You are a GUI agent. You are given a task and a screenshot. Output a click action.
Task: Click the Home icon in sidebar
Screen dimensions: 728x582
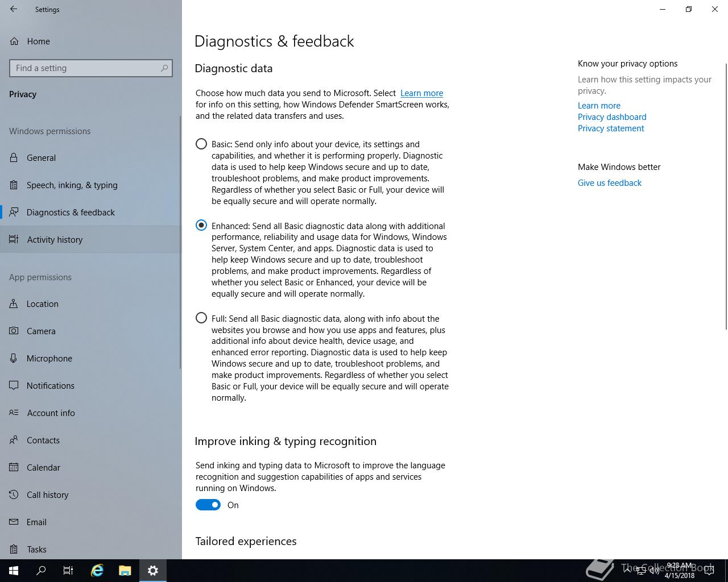[x=14, y=41]
